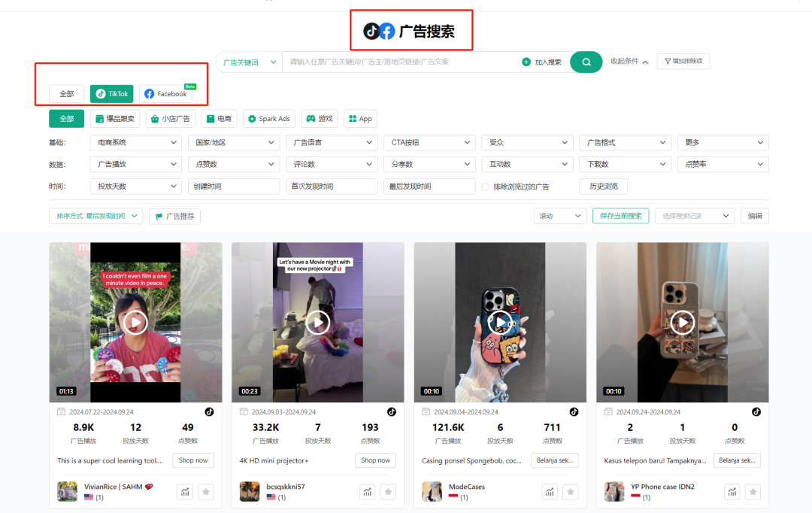Change sort order via 排序方式 dropdown

click(95, 216)
